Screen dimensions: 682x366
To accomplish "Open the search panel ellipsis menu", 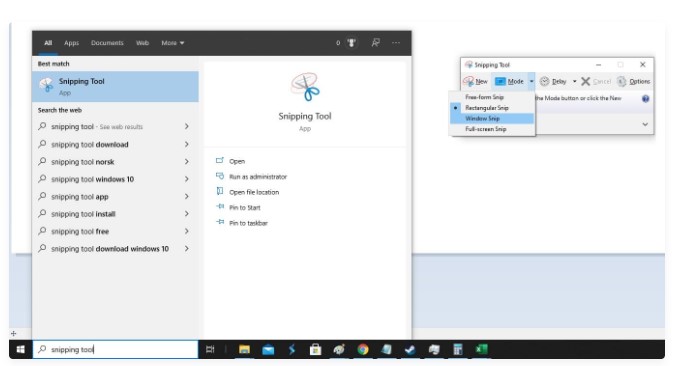I will [396, 43].
